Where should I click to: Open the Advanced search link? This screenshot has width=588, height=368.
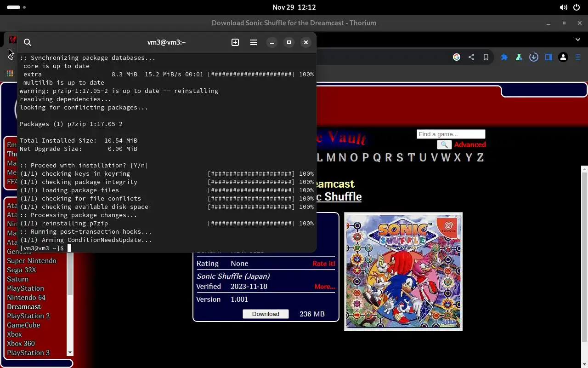[470, 145]
